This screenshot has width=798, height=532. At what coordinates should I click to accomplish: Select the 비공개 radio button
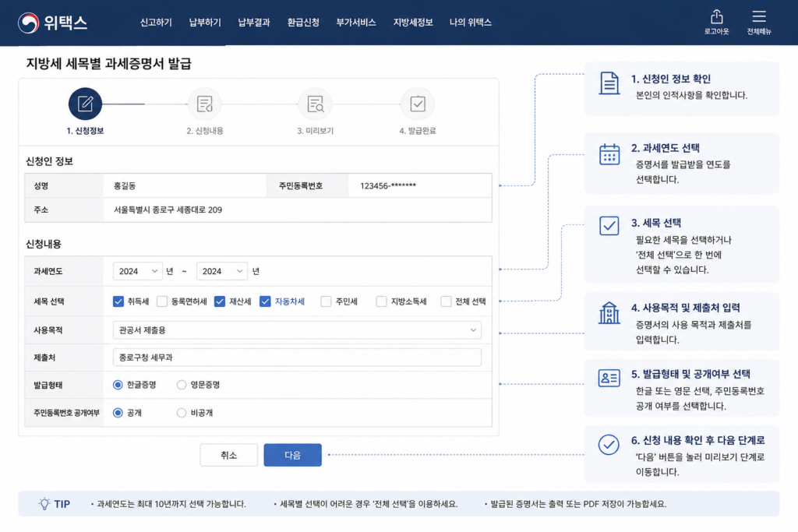181,413
